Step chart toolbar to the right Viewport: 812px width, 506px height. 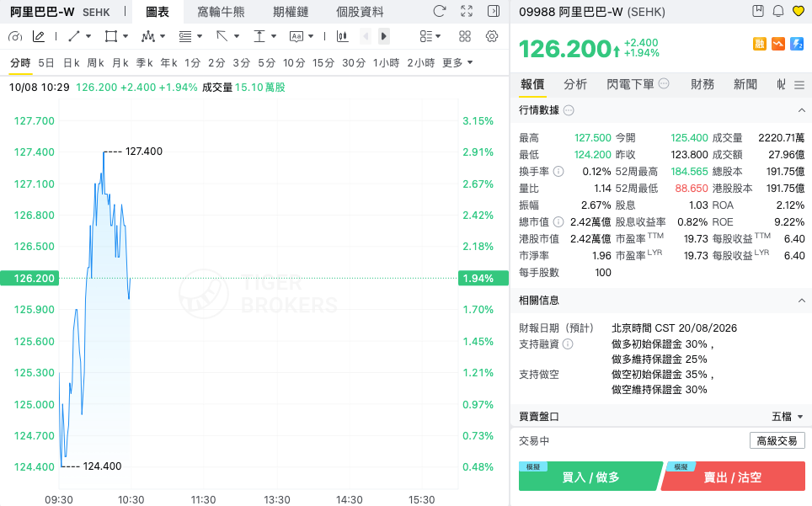click(x=384, y=36)
